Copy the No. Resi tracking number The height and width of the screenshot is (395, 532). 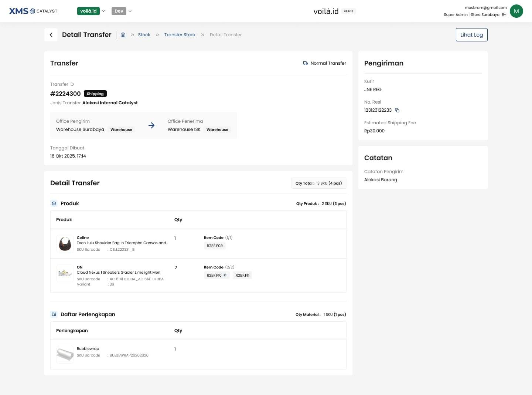tap(397, 110)
